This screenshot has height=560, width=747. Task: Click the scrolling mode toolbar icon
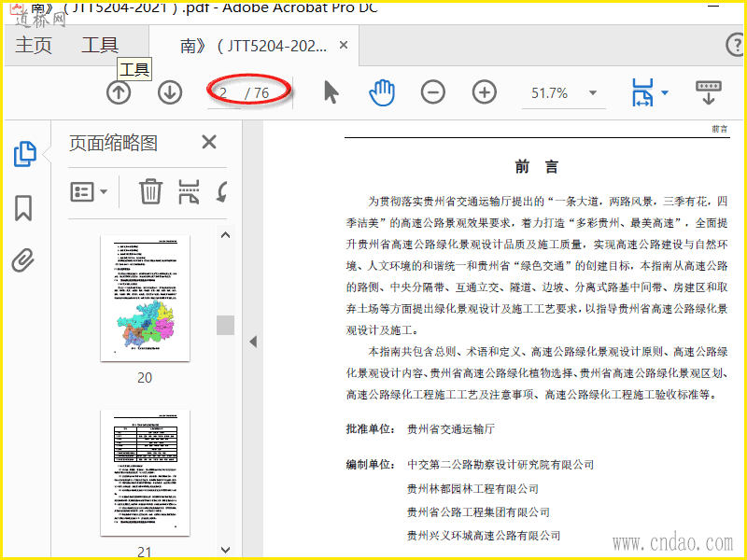coord(709,92)
